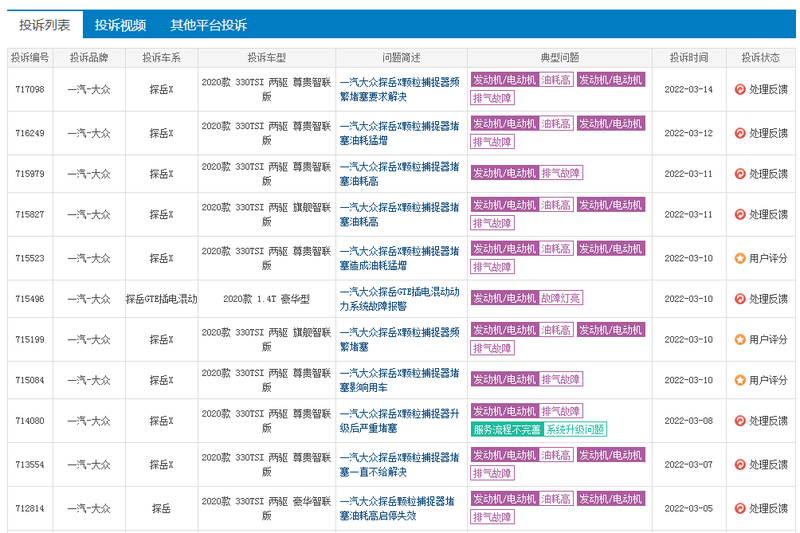Viewport: 800px width, 533px height.
Task: Open complaint link 颗粒捕捉器升级后严重堵塞
Action: pyautogui.click(x=399, y=421)
